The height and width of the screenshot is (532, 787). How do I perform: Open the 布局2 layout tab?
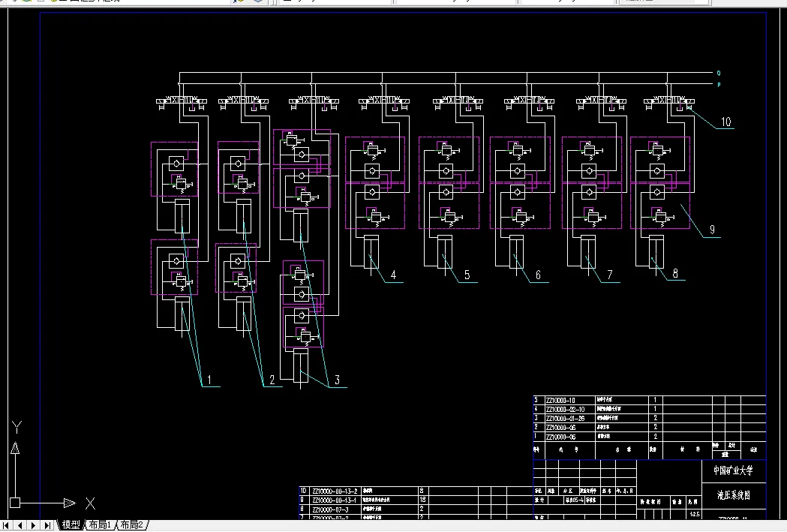pos(131,525)
